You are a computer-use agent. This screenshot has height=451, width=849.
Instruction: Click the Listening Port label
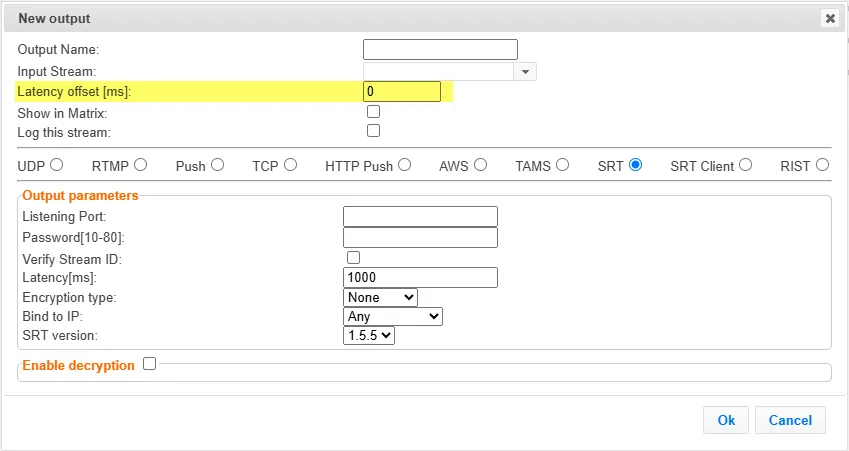click(x=64, y=217)
